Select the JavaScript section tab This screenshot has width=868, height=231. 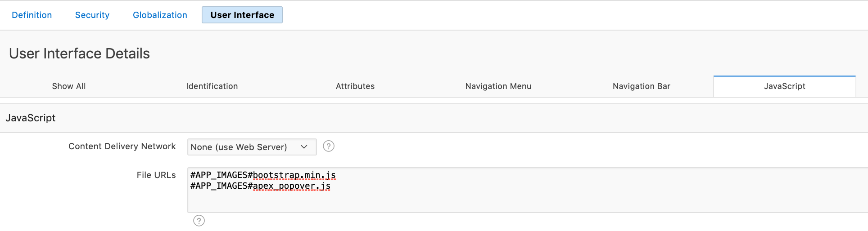(x=785, y=86)
